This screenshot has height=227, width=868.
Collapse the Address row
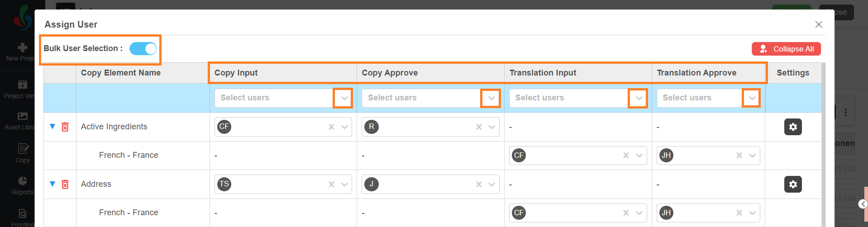[x=52, y=184]
